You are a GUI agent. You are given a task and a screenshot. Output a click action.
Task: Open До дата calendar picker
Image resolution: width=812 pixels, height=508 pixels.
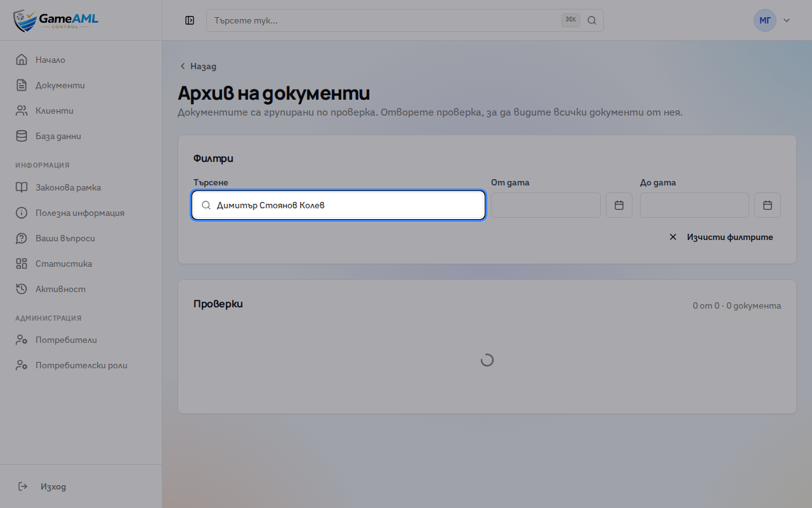coord(768,205)
